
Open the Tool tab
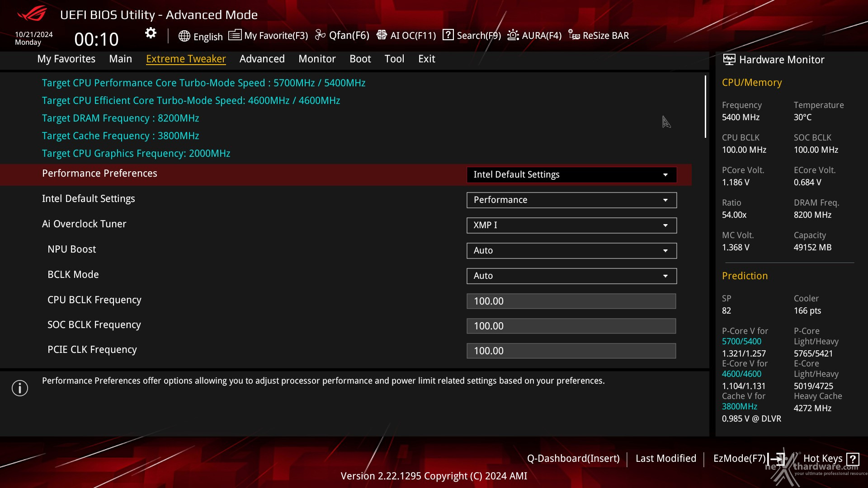[x=394, y=59]
